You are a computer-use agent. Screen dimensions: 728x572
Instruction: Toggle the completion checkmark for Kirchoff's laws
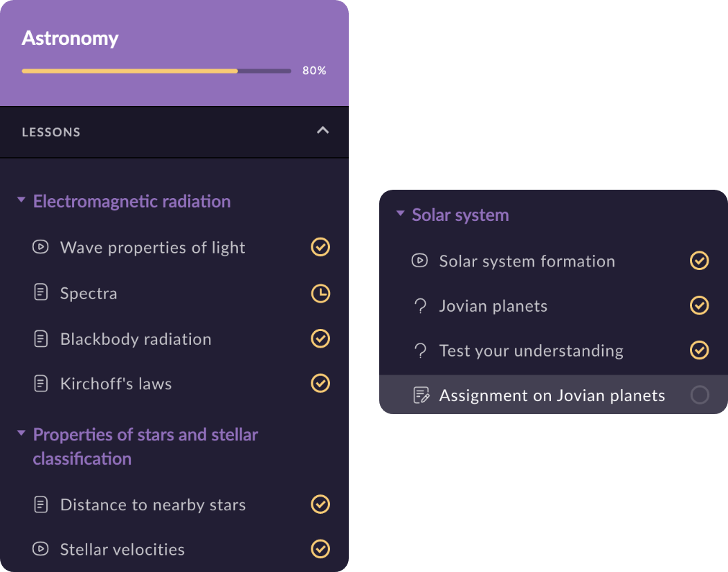[x=320, y=383]
